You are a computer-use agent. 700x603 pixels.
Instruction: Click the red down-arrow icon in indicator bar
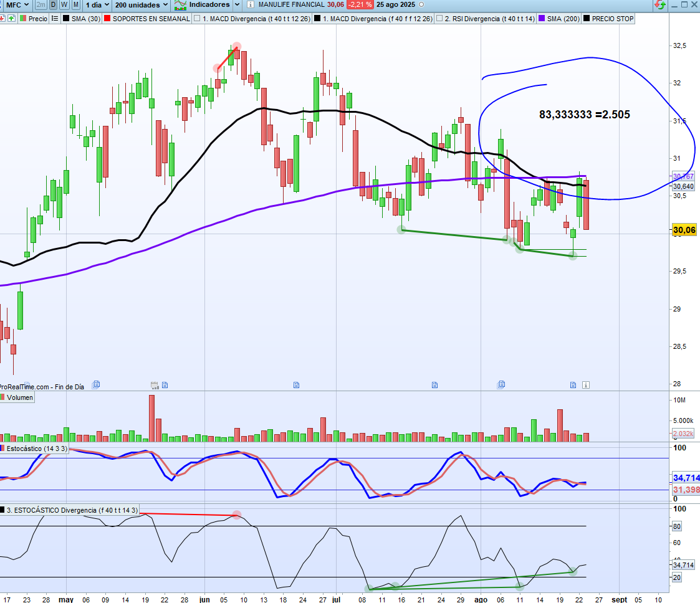coord(2,18)
